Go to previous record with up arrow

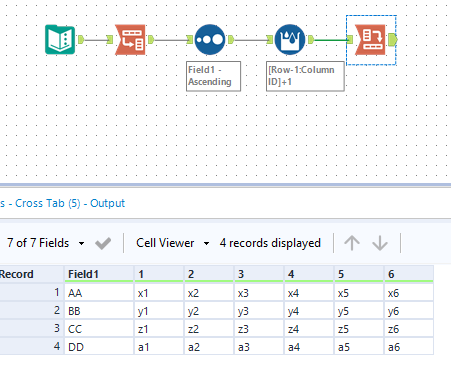[352, 243]
